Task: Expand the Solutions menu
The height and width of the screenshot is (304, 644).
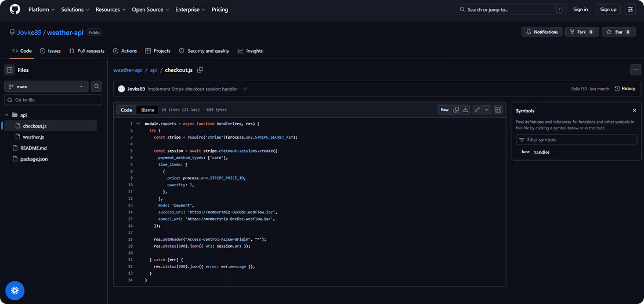Action: [75, 9]
